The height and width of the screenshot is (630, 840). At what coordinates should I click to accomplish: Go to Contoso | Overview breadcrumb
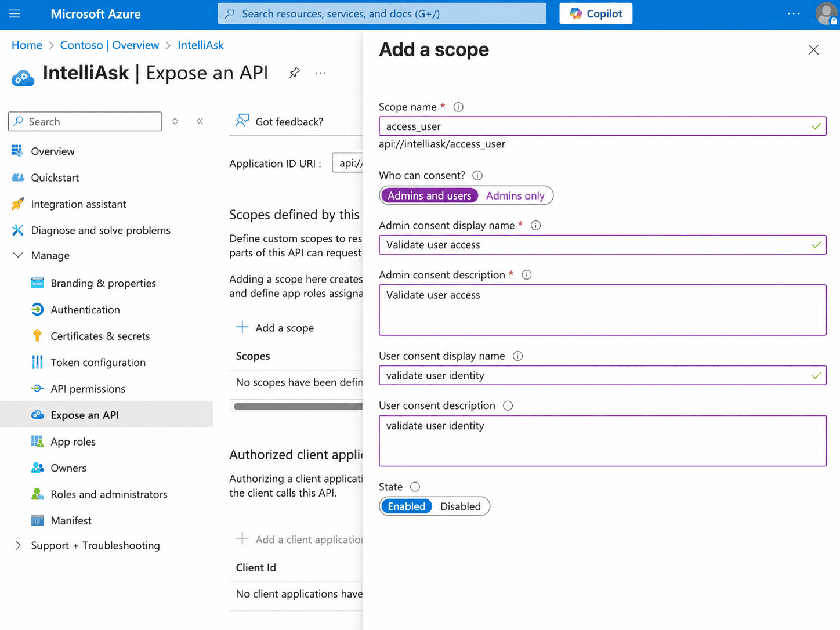click(110, 45)
